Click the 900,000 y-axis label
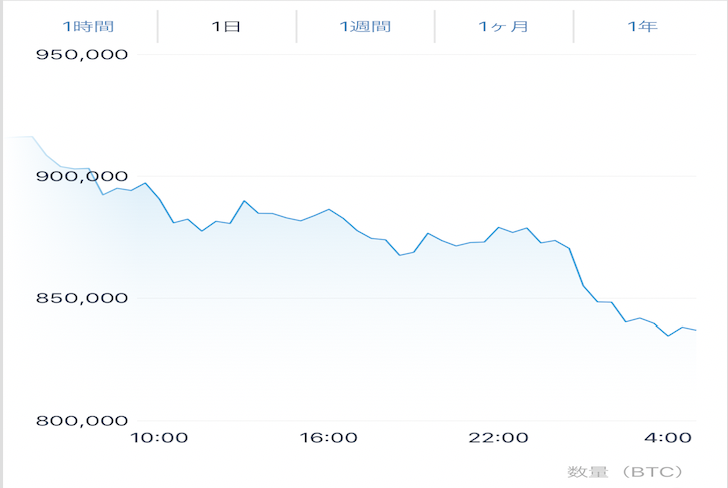This screenshot has height=488, width=728. click(x=82, y=176)
